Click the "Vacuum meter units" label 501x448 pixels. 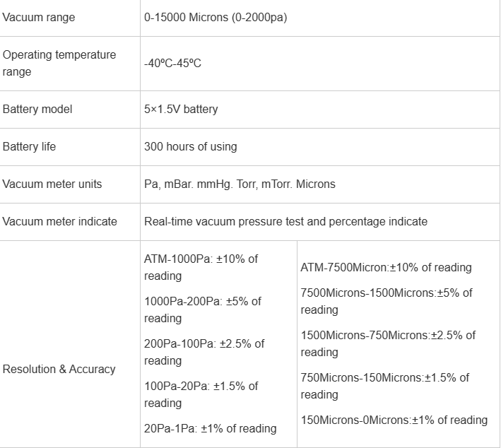[52, 184]
